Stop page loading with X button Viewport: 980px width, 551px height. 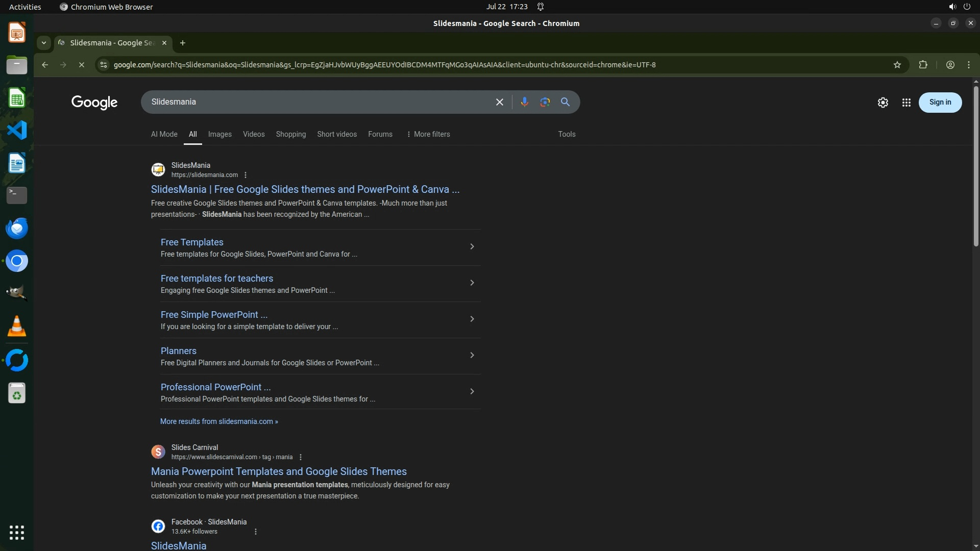click(81, 65)
